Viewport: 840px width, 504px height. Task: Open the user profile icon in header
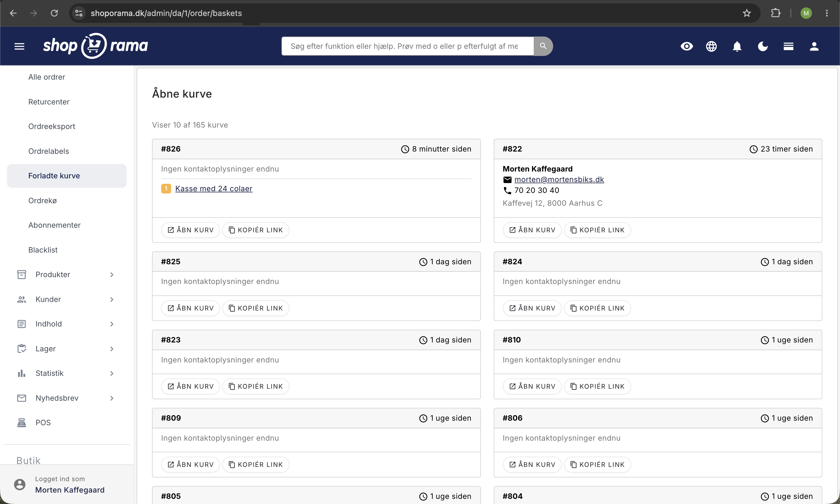[814, 46]
